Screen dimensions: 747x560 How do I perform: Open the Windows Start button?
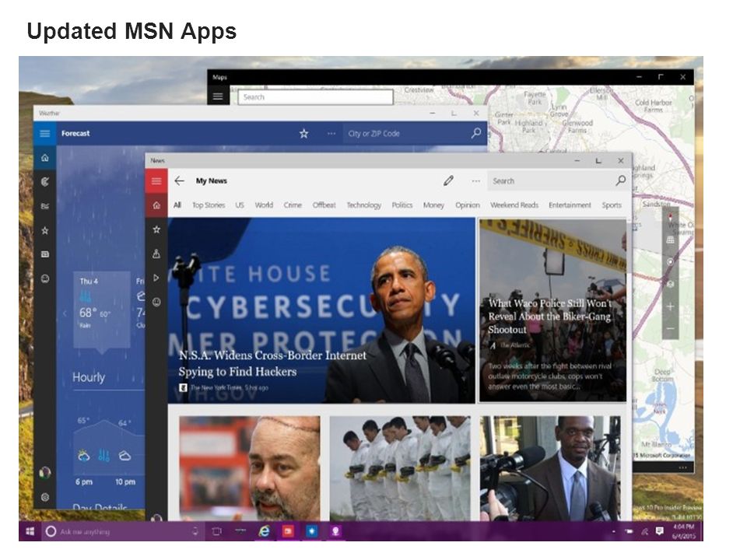pyautogui.click(x=30, y=531)
